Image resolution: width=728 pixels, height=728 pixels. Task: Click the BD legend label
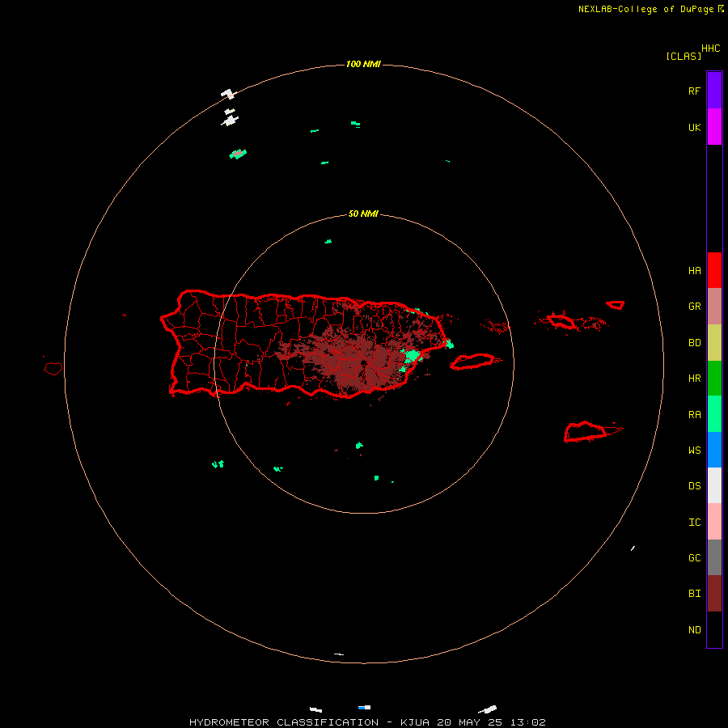[x=694, y=343]
